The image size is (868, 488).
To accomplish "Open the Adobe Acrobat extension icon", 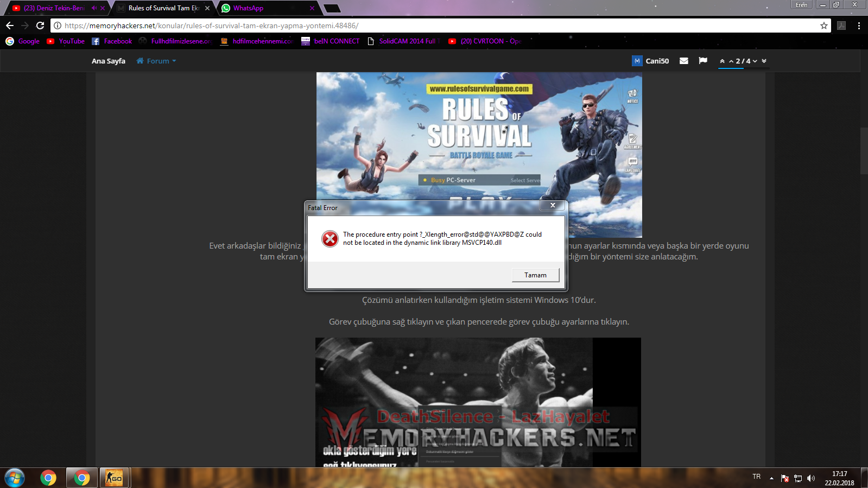I will [x=841, y=26].
